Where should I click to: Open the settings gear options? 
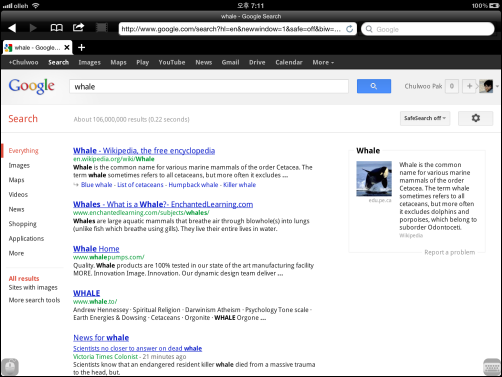(x=476, y=118)
